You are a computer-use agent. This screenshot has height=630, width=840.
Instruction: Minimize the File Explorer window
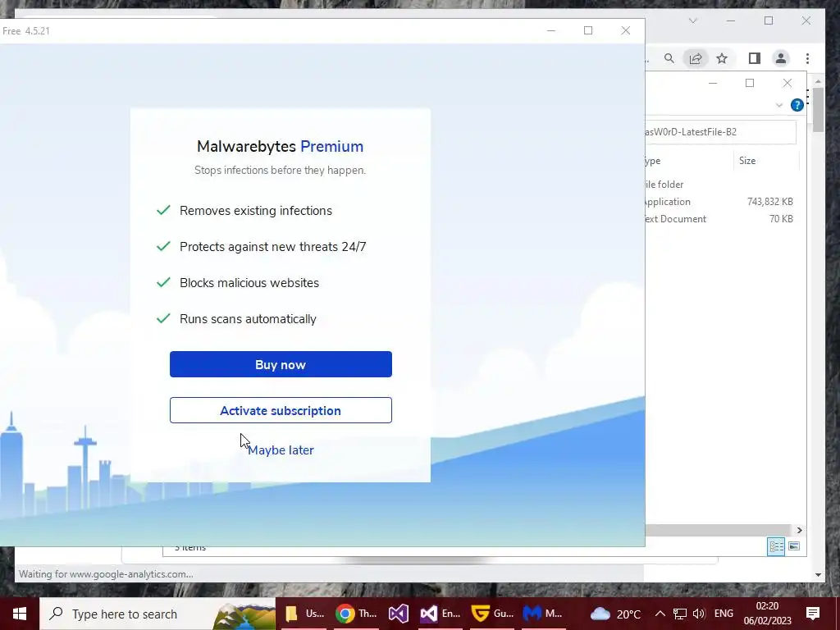coord(713,83)
